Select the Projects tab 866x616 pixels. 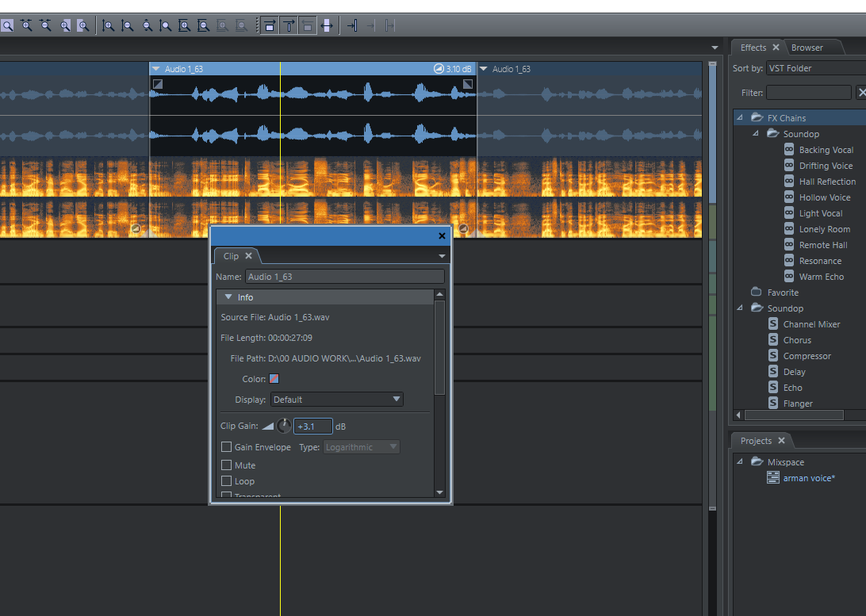coord(756,441)
